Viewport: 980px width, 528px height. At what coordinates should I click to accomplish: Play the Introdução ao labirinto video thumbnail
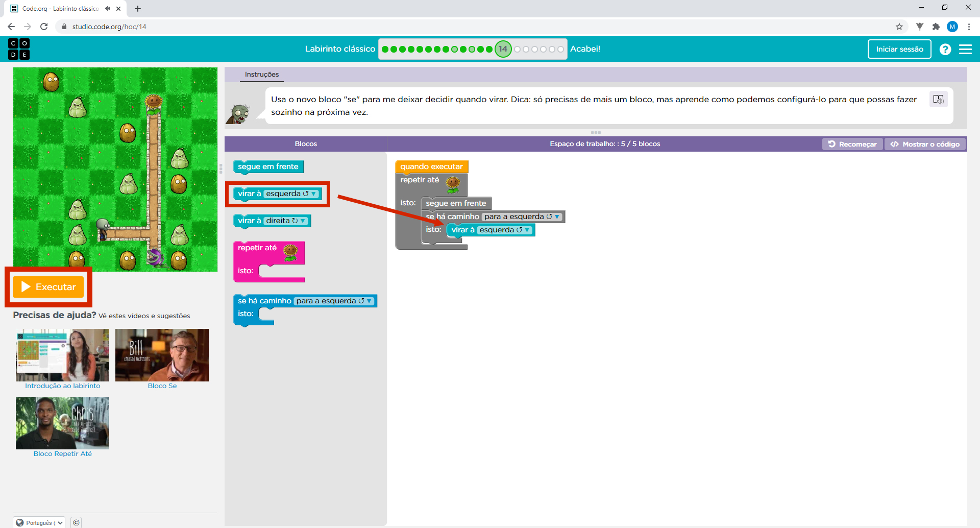(x=62, y=355)
